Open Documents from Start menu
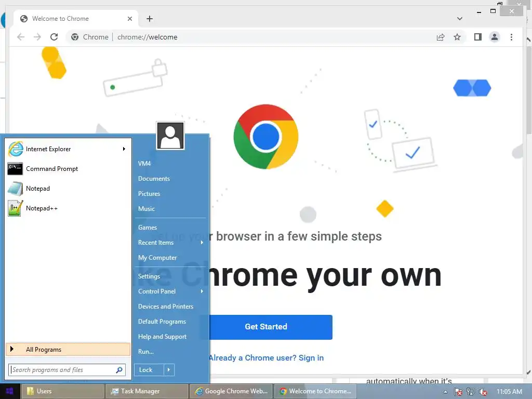Screen dimensions: 532x399 point(154,179)
